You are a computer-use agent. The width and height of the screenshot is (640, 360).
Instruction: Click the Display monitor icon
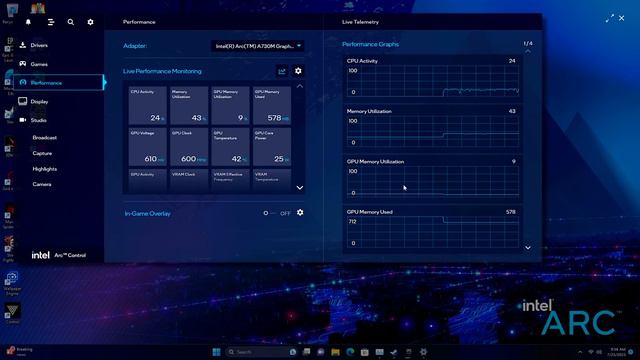(x=23, y=101)
